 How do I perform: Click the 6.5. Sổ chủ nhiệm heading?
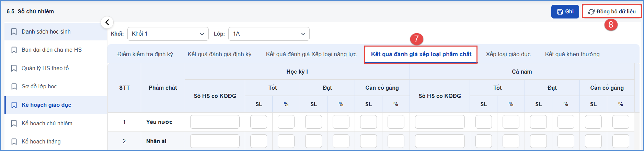point(30,11)
